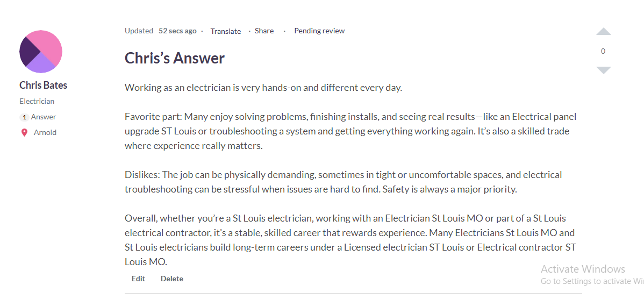This screenshot has width=644, height=299.
Task: Edit the posted answer
Action: click(138, 279)
